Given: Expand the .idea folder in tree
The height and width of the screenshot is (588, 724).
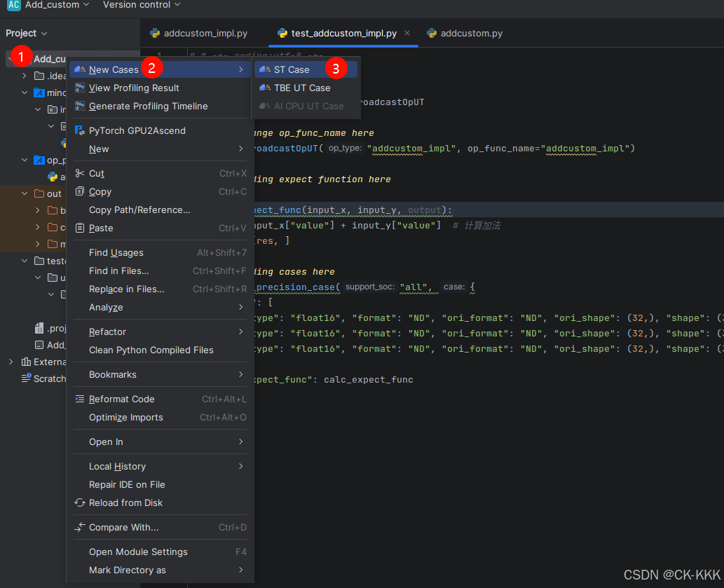Looking at the screenshot, I should pyautogui.click(x=25, y=76).
